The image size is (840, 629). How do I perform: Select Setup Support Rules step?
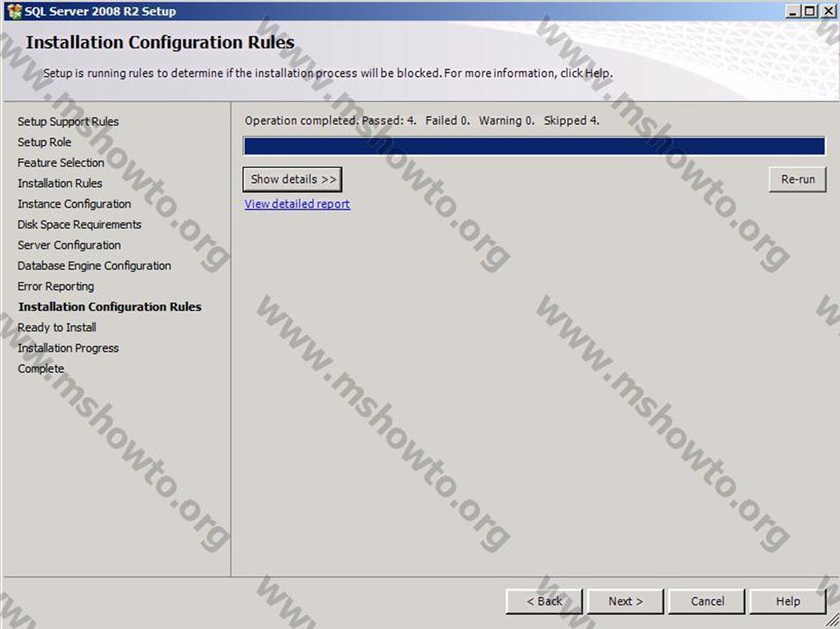68,122
